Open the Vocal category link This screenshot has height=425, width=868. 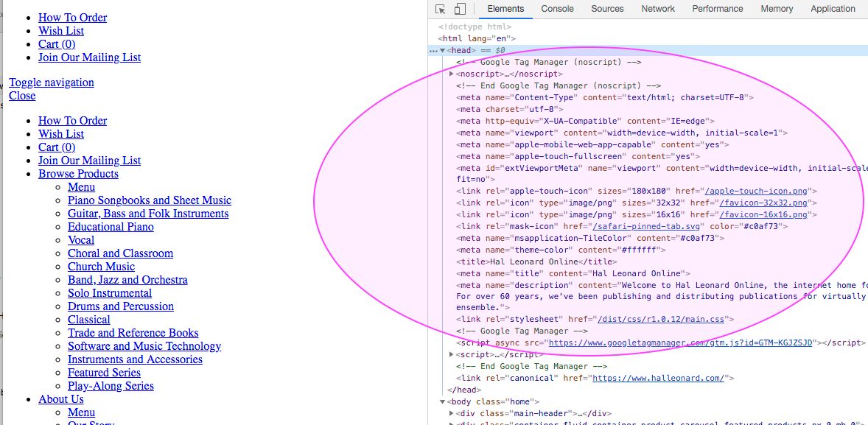tap(81, 240)
